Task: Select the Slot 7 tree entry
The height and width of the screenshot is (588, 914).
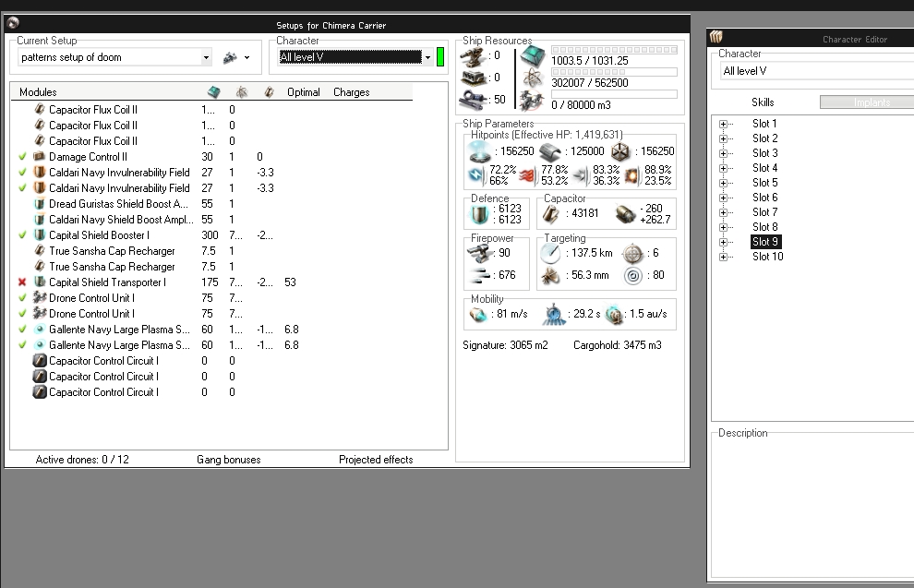Action: click(x=764, y=212)
